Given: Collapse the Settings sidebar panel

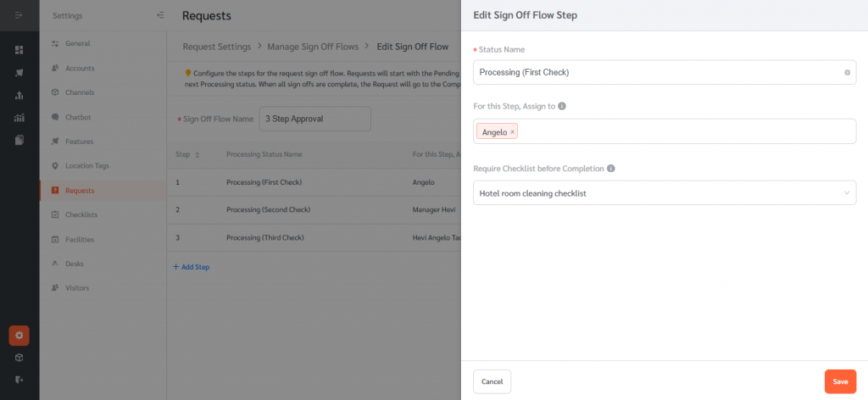Looking at the screenshot, I should point(160,15).
